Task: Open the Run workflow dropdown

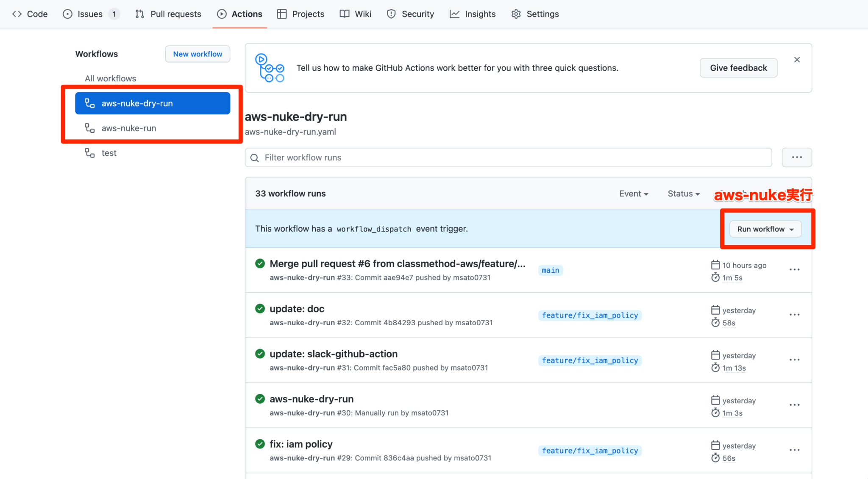Action: (765, 229)
